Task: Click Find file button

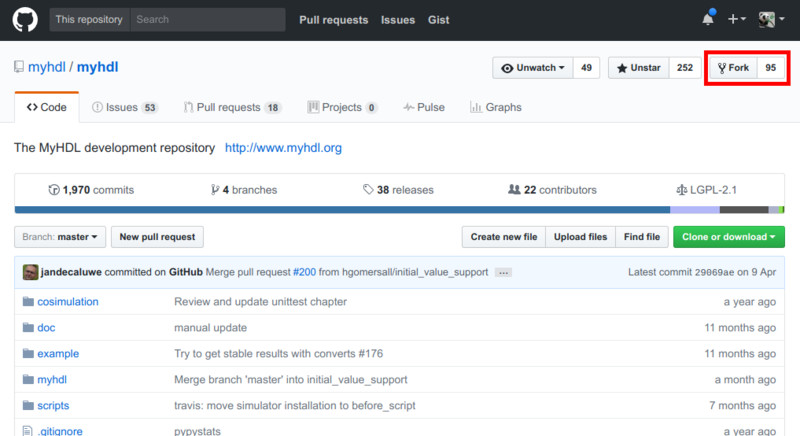Action: pyautogui.click(x=642, y=237)
